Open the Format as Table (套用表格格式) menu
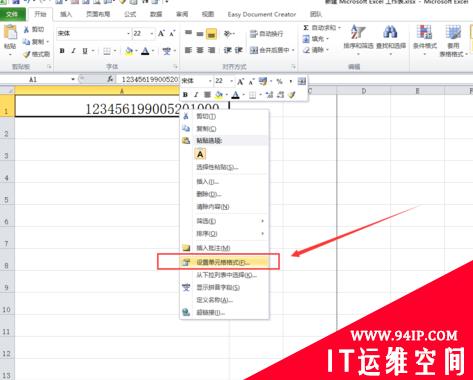473x380 pixels. [x=453, y=41]
